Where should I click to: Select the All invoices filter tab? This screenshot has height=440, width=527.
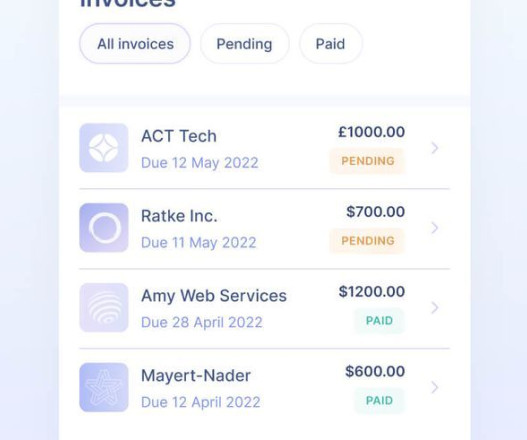coord(135,44)
